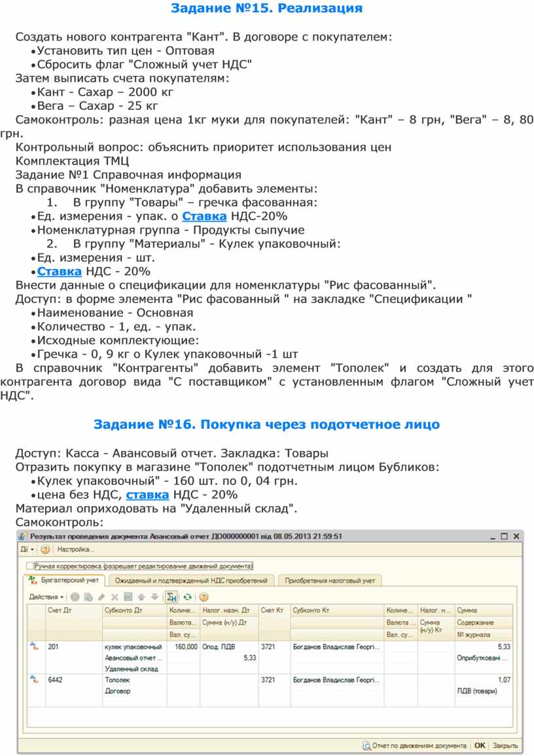Open the Дії dropdown menu
Screen dimensions: 534x756
click(27, 549)
